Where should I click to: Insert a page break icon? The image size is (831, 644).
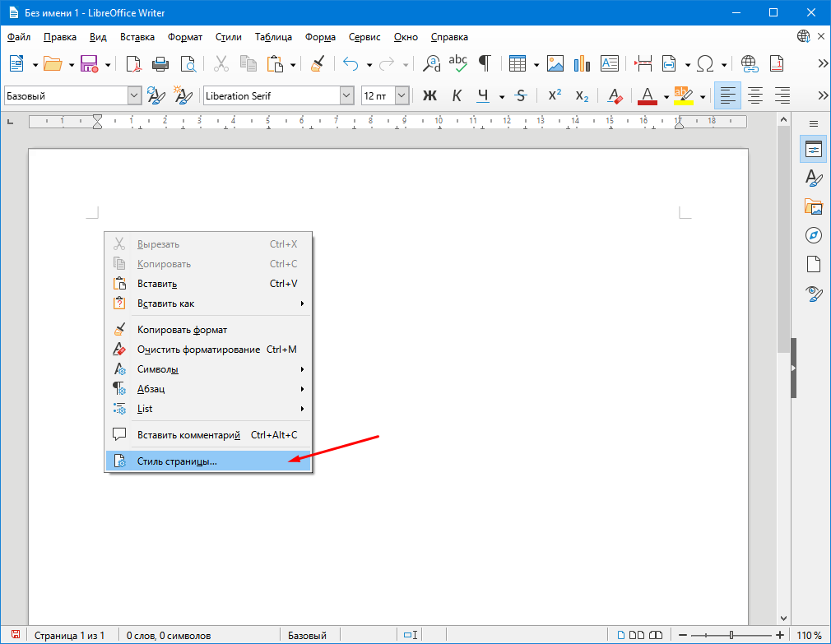tap(643, 64)
